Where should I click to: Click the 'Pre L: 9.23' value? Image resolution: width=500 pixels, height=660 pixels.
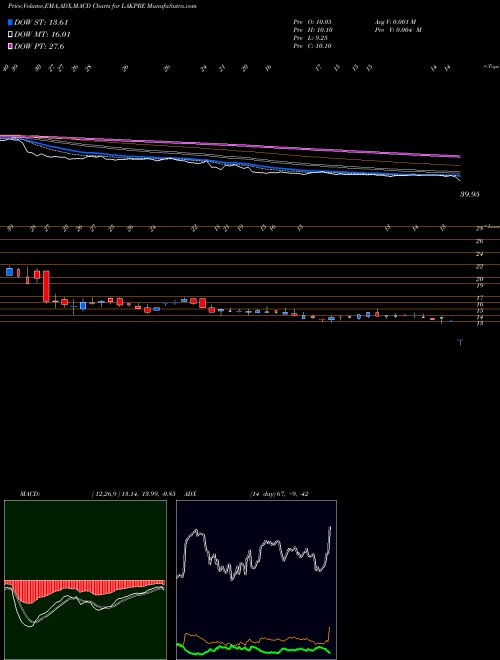tap(311, 38)
